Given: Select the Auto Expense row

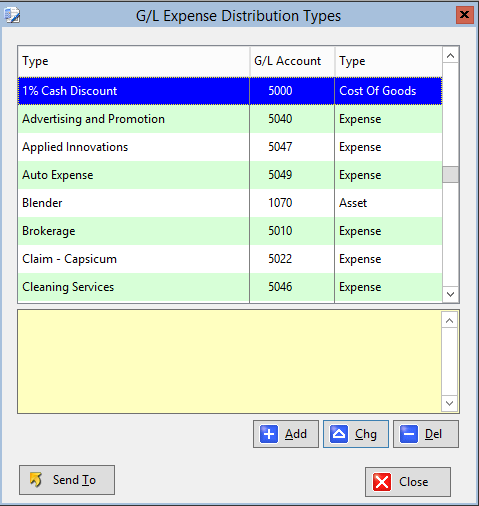Looking at the screenshot, I should point(230,175).
